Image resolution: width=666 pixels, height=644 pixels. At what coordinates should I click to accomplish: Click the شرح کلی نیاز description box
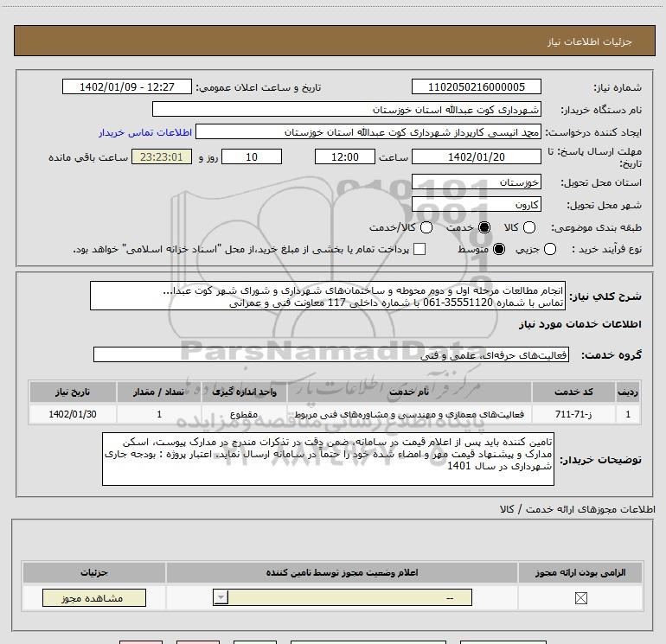(x=328, y=296)
